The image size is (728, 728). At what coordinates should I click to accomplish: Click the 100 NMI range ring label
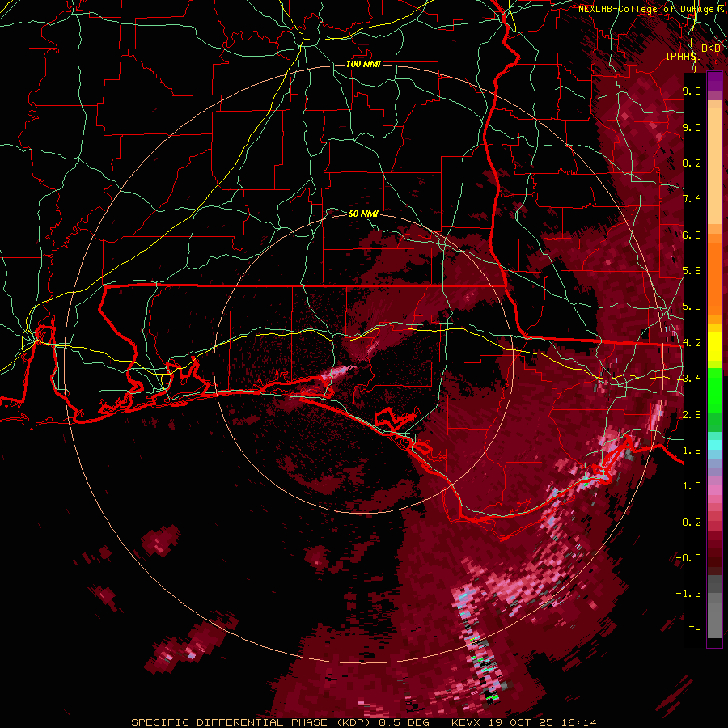click(x=363, y=64)
